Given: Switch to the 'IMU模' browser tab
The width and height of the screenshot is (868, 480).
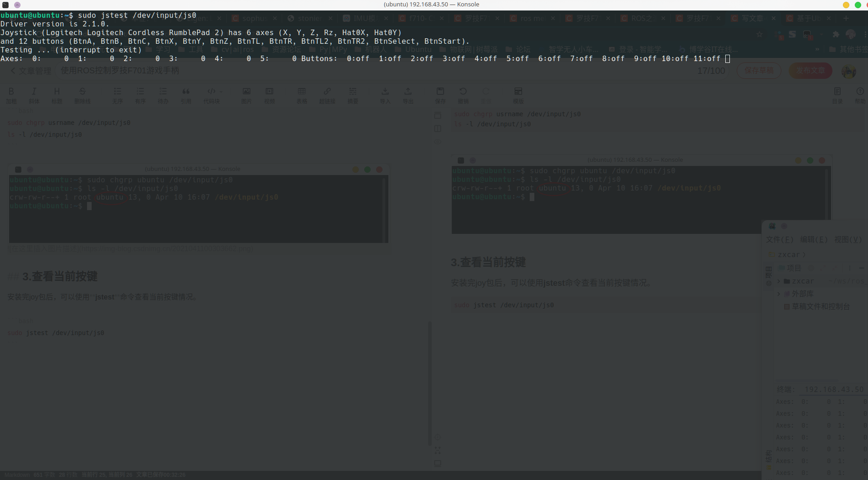Looking at the screenshot, I should [365, 18].
